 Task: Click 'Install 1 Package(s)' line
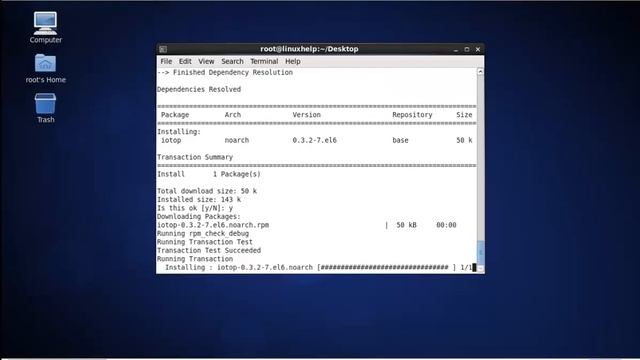coord(209,174)
